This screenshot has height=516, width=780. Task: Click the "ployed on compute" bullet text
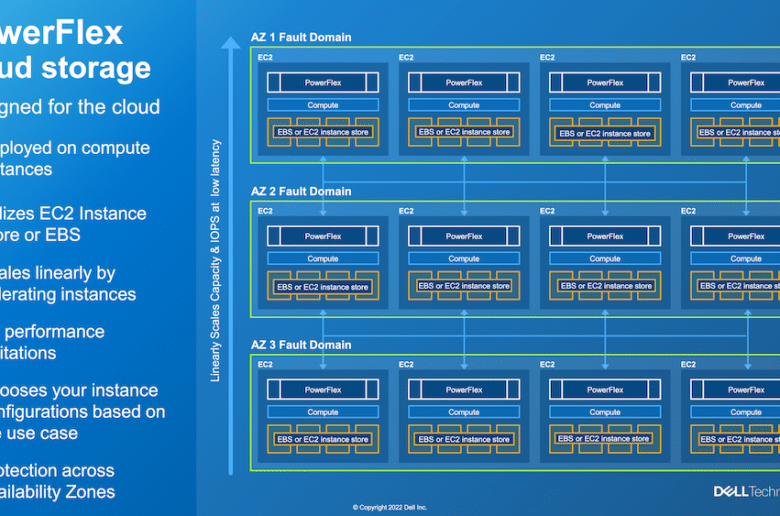[x=75, y=148]
